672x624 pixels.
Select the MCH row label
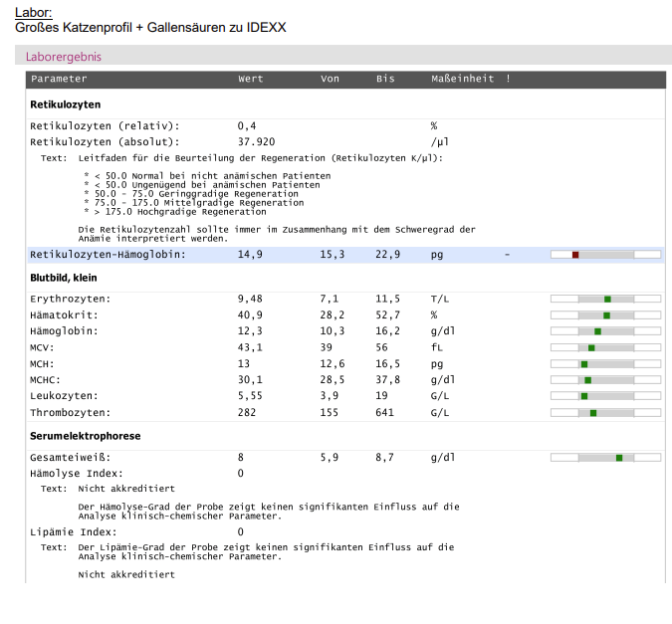pyautogui.click(x=42, y=364)
